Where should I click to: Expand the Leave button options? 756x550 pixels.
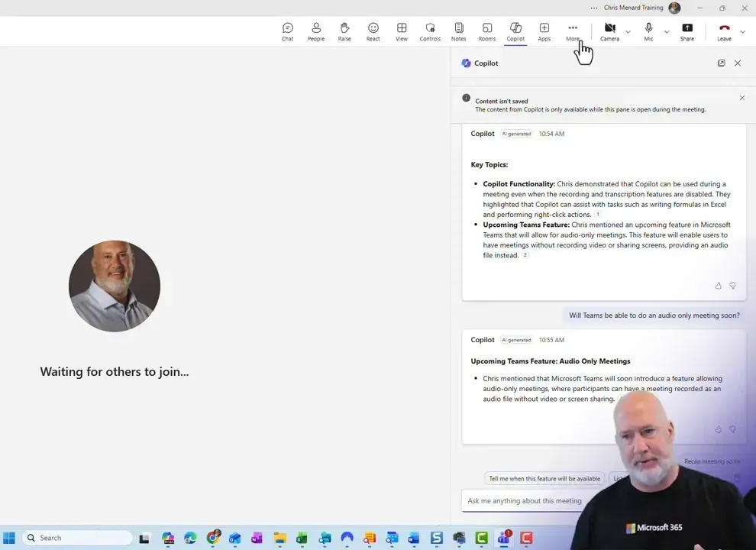click(x=741, y=32)
